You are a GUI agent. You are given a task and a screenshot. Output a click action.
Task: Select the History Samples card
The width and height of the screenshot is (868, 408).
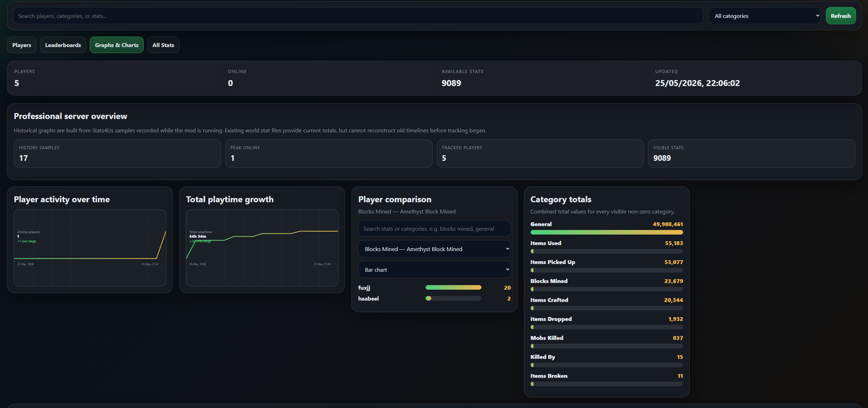click(x=117, y=154)
